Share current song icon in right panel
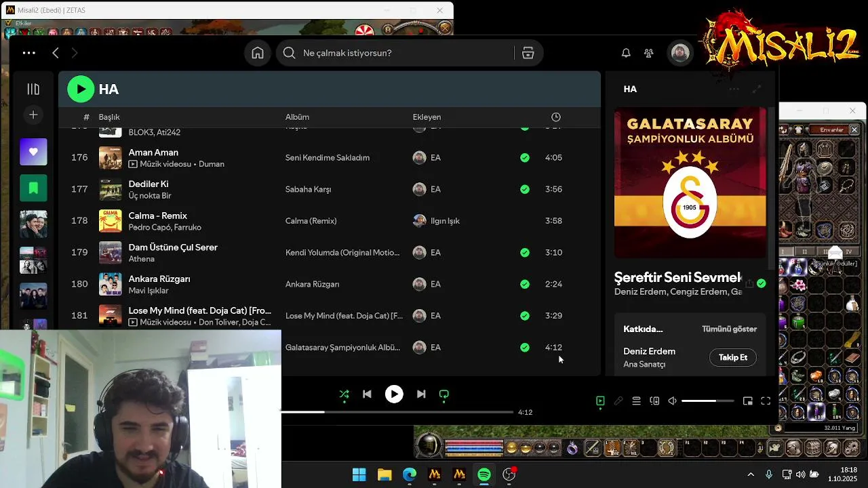This screenshot has width=868, height=488. pos(749,283)
